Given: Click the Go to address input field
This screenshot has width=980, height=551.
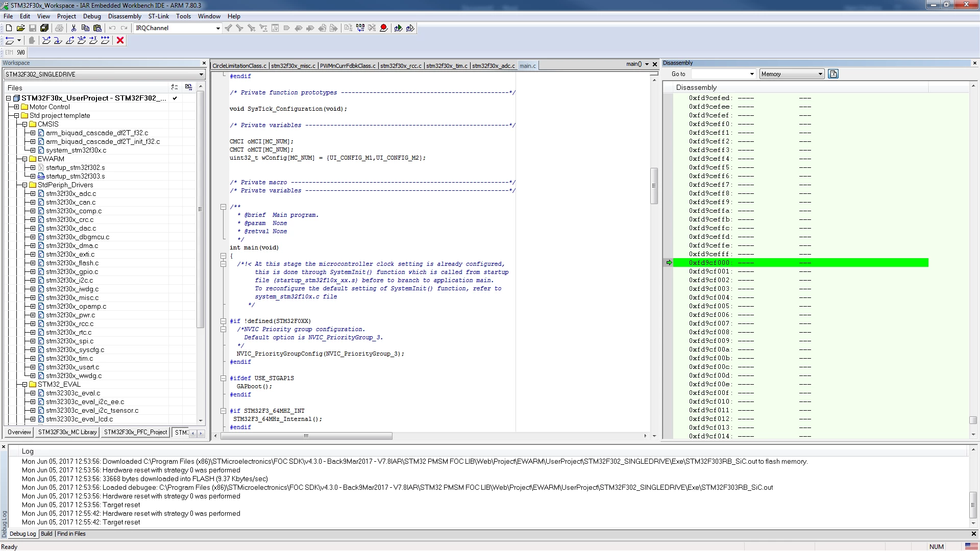Looking at the screenshot, I should pos(723,74).
